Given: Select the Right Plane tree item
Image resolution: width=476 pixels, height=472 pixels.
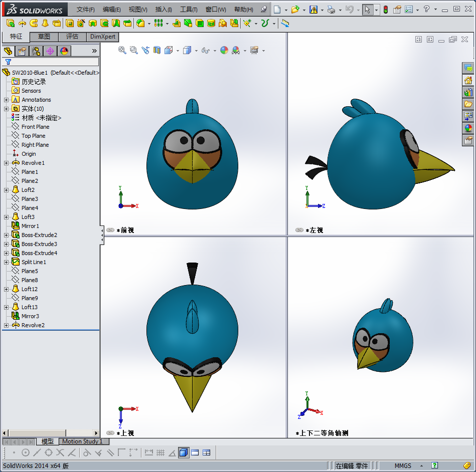Looking at the screenshot, I should click(x=35, y=145).
